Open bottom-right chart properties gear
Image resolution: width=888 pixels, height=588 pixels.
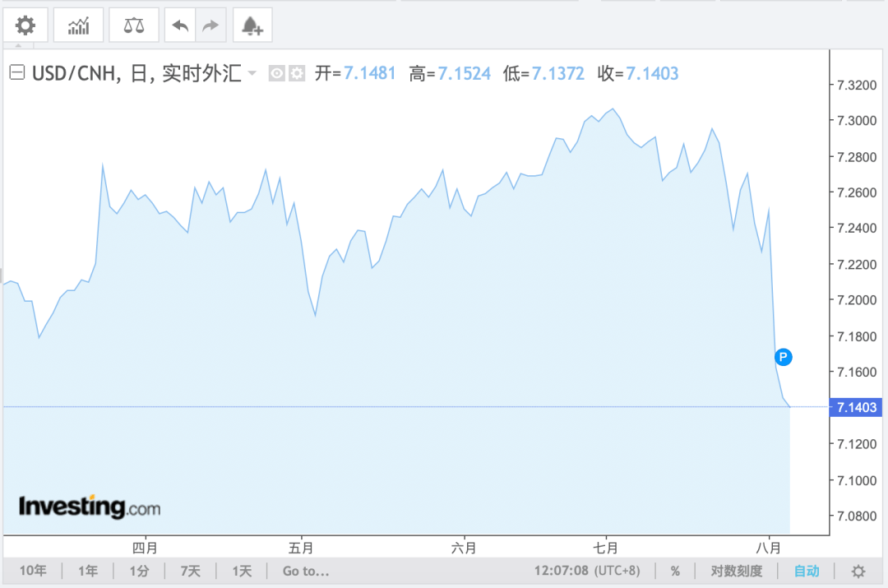858,572
